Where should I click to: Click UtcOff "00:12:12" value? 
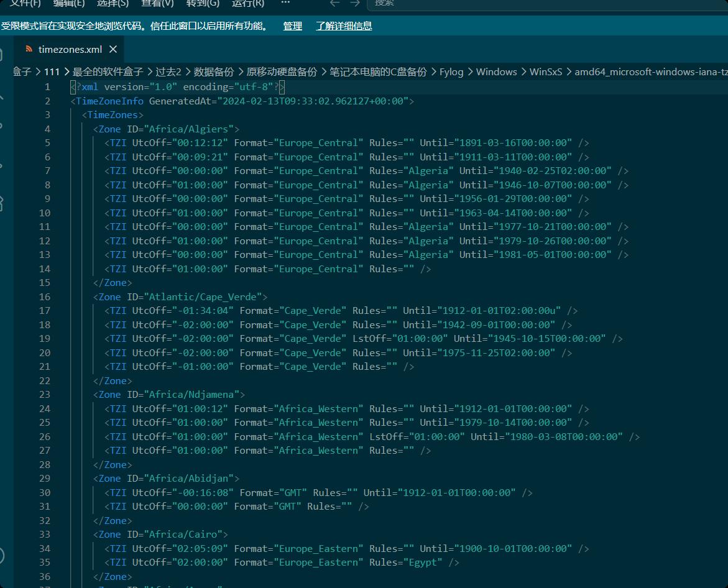(x=200, y=142)
